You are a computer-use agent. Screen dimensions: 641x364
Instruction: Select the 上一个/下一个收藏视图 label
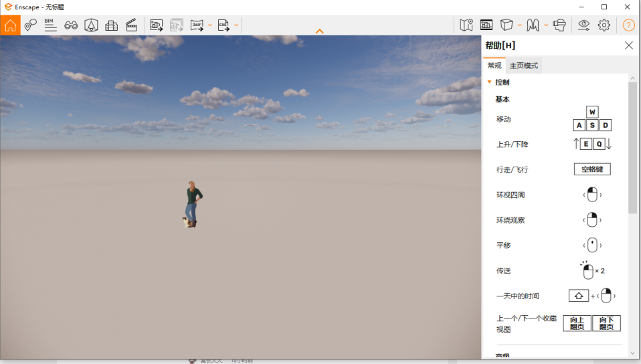pyautogui.click(x=527, y=324)
